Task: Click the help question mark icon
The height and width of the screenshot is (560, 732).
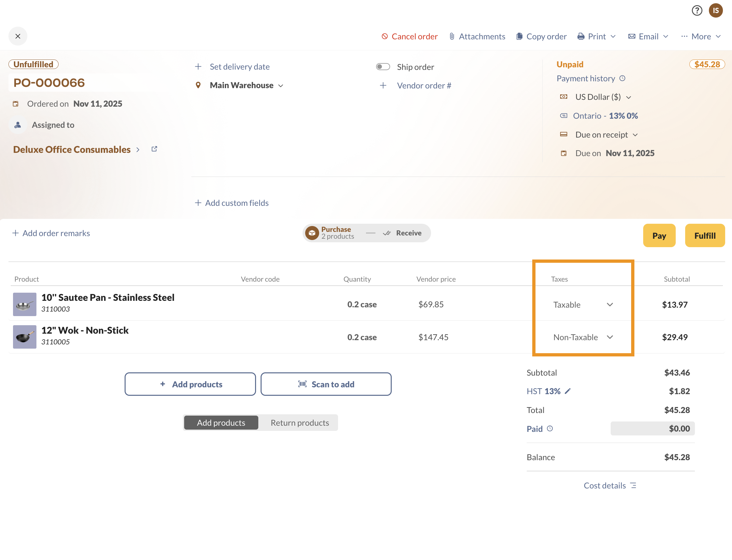Action: [x=697, y=11]
